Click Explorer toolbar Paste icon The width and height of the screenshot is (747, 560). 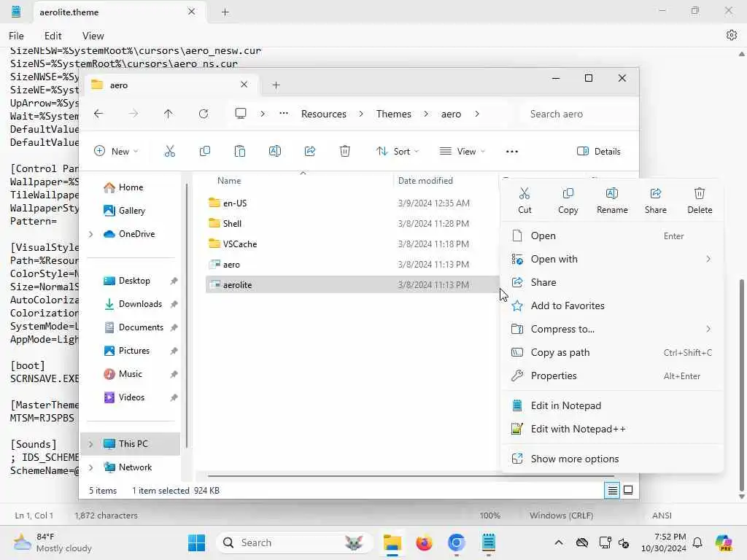coord(239,152)
